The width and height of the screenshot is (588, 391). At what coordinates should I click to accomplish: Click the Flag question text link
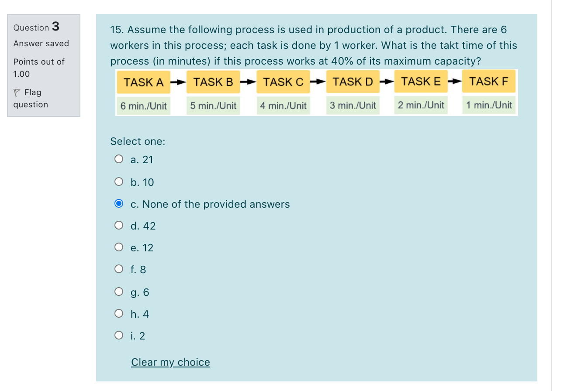pos(31,98)
